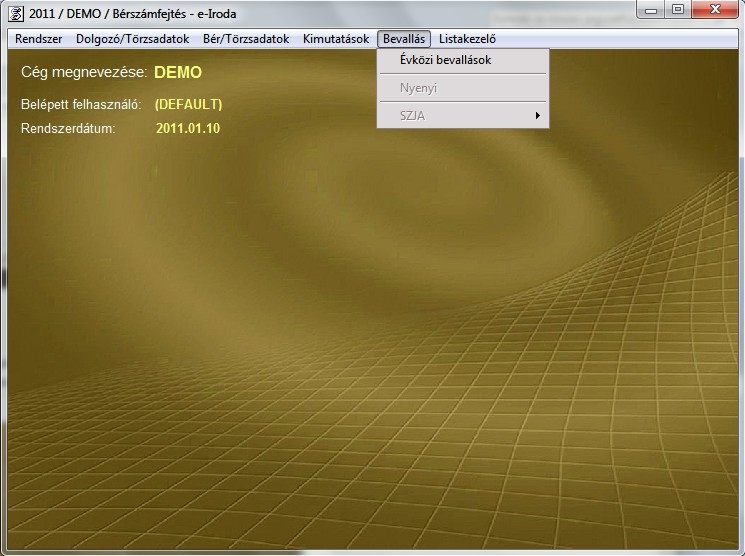Click the Cég megnevezése label

tap(84, 73)
